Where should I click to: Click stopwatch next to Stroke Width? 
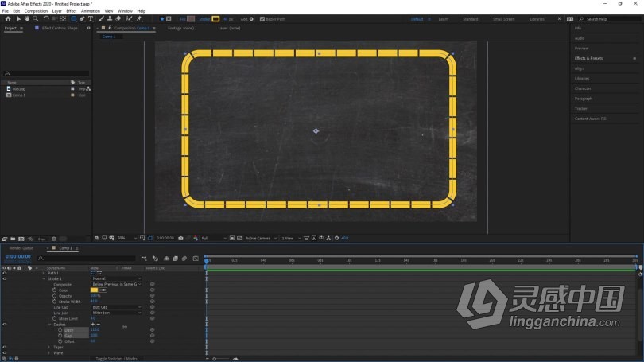pos(54,302)
